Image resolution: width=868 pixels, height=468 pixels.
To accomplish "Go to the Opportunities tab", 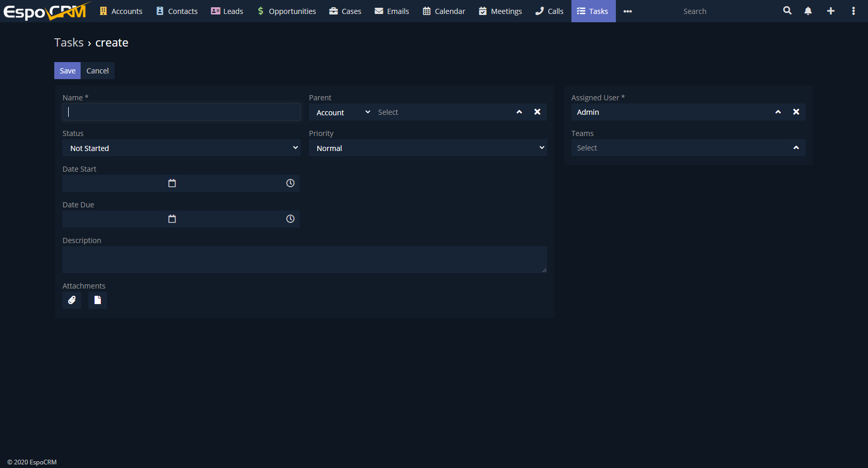I will pyautogui.click(x=287, y=11).
